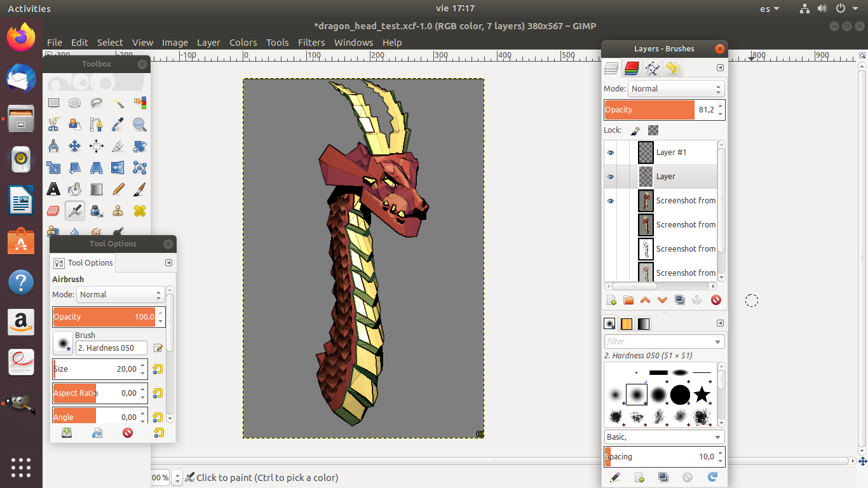868x488 pixels.
Task: Select the Clone stamp tool
Action: tap(118, 210)
